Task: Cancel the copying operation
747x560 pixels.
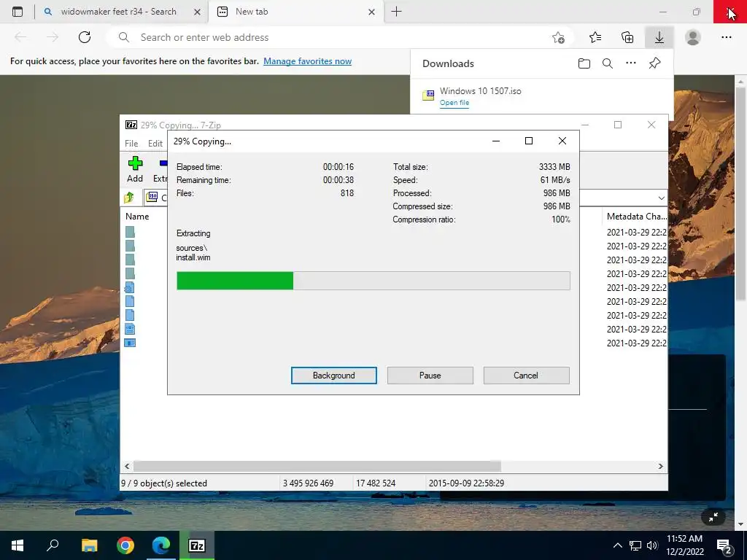Action: [x=526, y=376]
